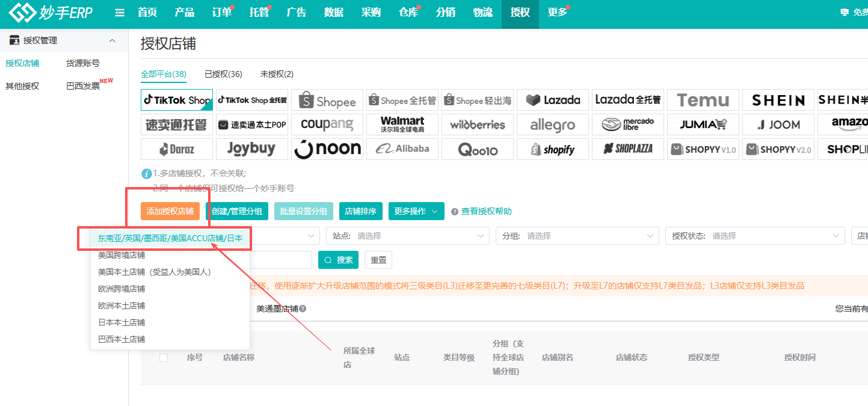Viewport: 868px width, 406px height.
Task: Choose 东南亚/英国/墨西哥/美国ACCU店铺/日本 option
Action: point(170,238)
